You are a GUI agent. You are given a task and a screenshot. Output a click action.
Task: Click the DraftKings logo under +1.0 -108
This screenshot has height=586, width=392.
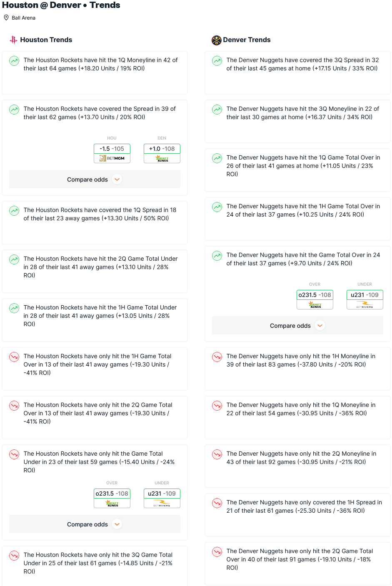162,158
